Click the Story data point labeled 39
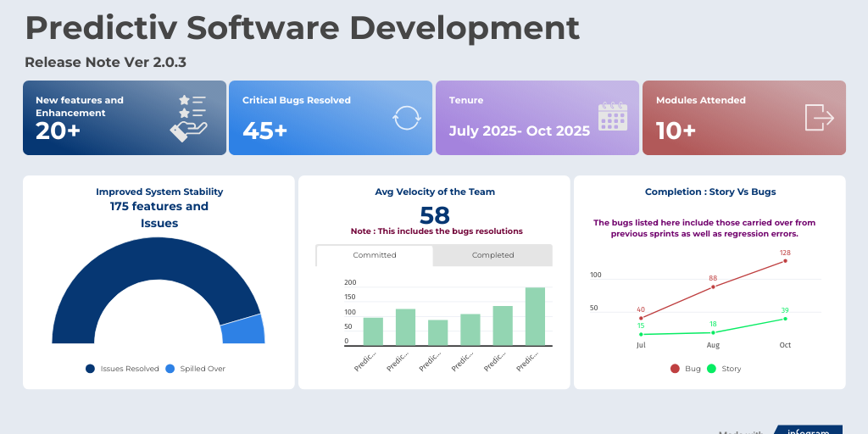This screenshot has width=868, height=434. [x=785, y=319]
